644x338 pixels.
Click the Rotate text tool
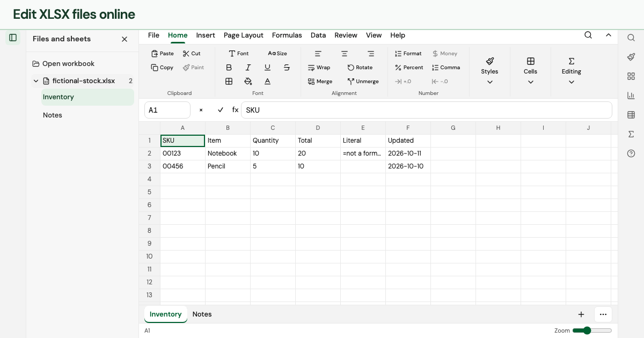coord(360,68)
